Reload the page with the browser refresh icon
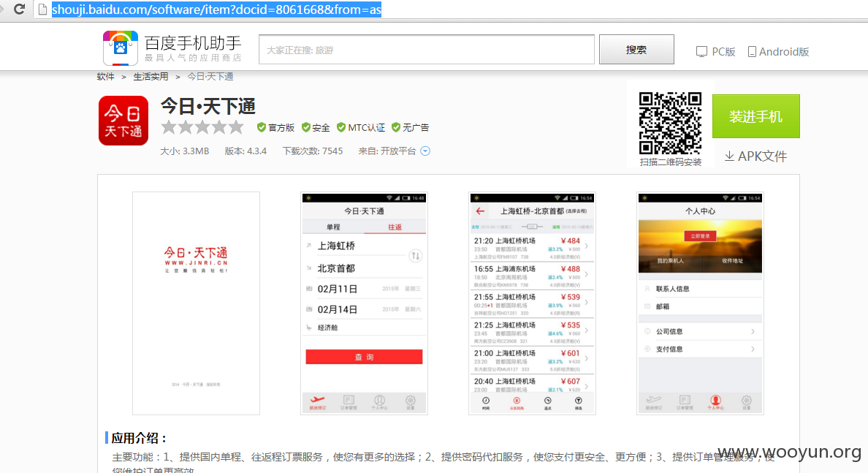 click(x=20, y=10)
